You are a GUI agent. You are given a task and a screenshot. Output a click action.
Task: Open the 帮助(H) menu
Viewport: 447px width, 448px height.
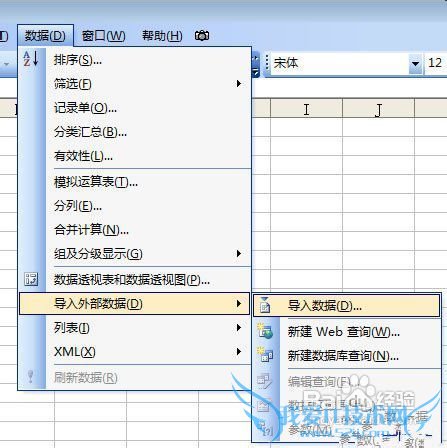(162, 36)
